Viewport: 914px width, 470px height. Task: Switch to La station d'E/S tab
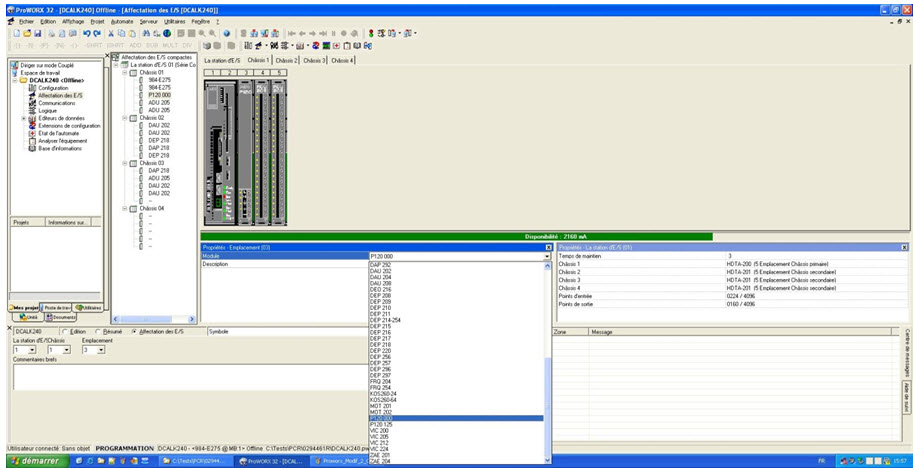pos(222,60)
